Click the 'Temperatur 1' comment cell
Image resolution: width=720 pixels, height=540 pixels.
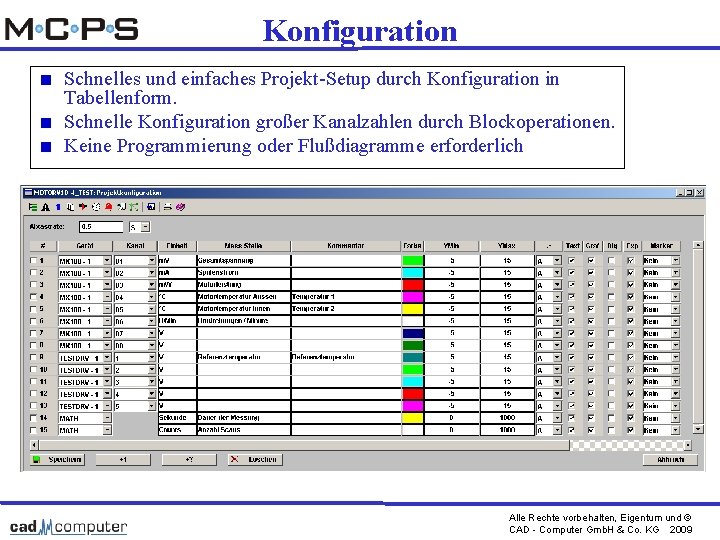(346, 297)
